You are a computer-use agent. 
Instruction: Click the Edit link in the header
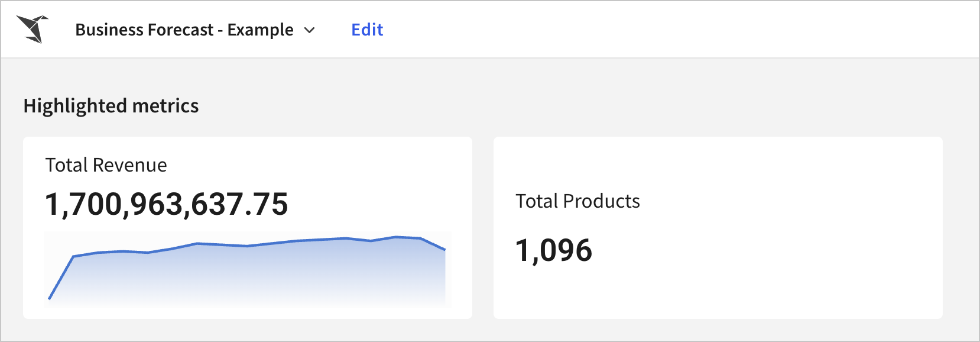pos(367,30)
